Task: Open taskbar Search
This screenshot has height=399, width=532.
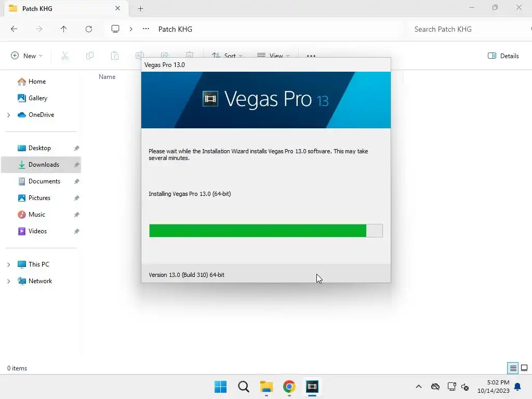Action: click(x=243, y=387)
